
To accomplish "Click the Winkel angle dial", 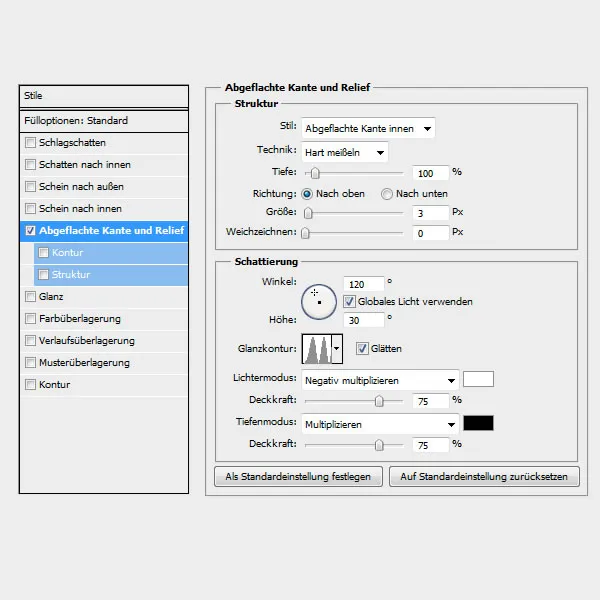I will [x=318, y=299].
